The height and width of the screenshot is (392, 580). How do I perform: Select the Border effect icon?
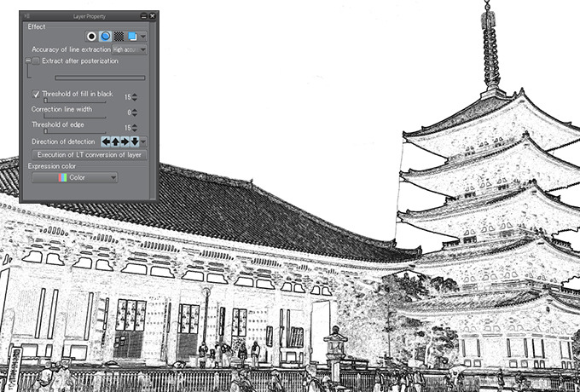(x=91, y=36)
